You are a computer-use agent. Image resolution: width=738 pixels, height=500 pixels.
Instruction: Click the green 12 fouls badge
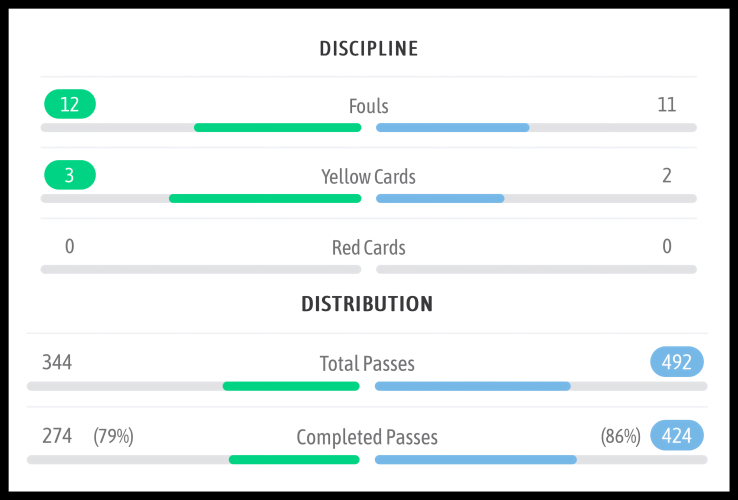pyautogui.click(x=70, y=104)
